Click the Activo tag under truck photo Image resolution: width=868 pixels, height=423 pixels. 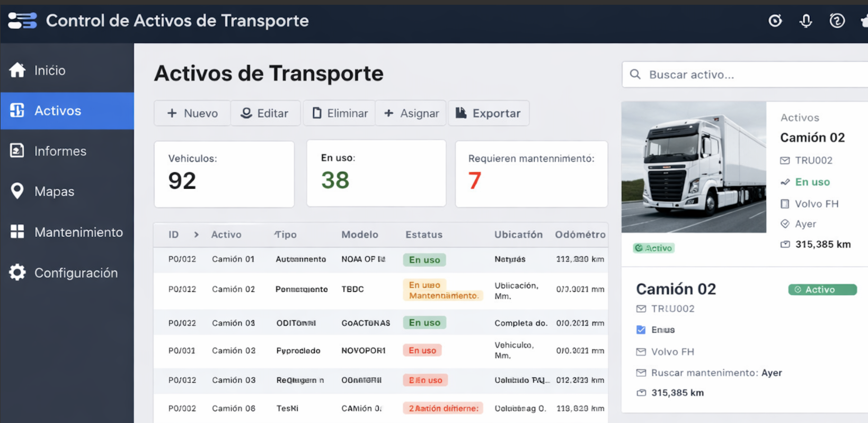pyautogui.click(x=653, y=248)
